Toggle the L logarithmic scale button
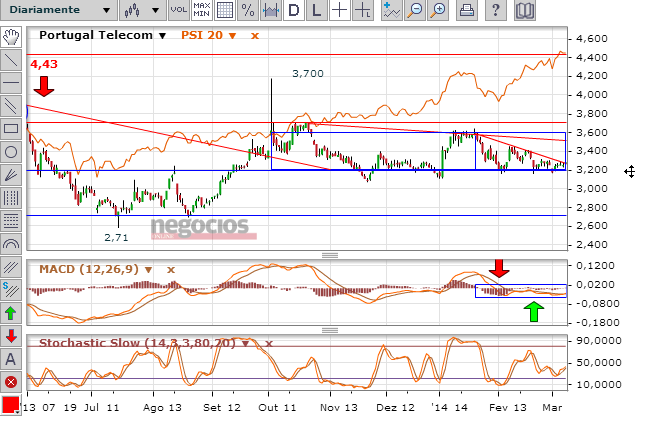 316,10
